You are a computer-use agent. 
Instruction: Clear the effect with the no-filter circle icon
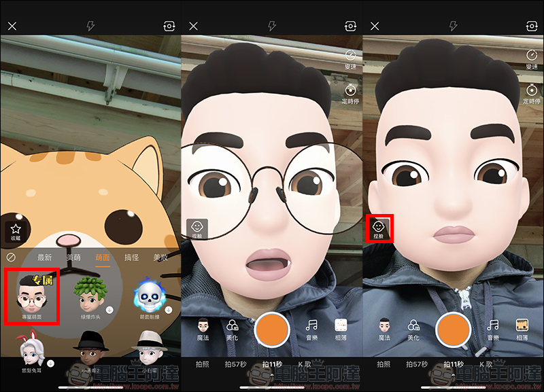(10, 257)
